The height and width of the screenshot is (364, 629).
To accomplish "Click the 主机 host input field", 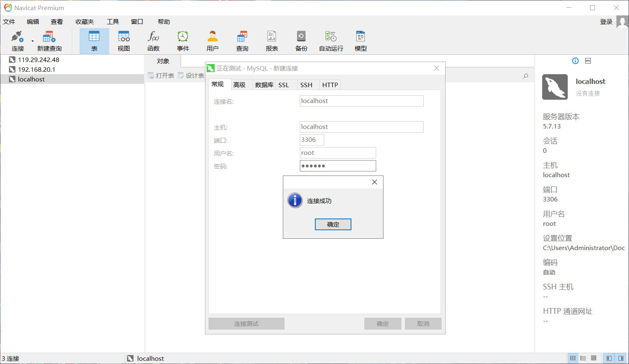I will tap(362, 127).
